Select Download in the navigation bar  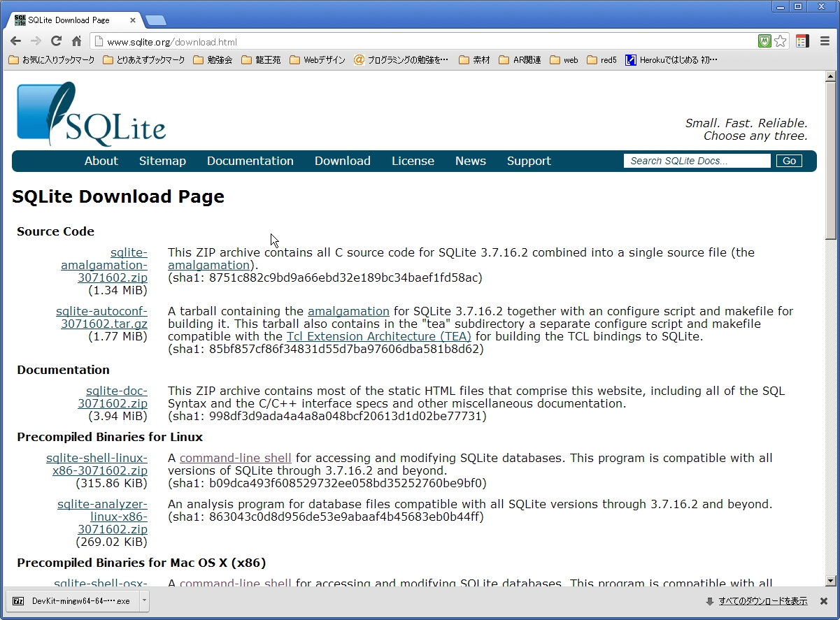343,161
